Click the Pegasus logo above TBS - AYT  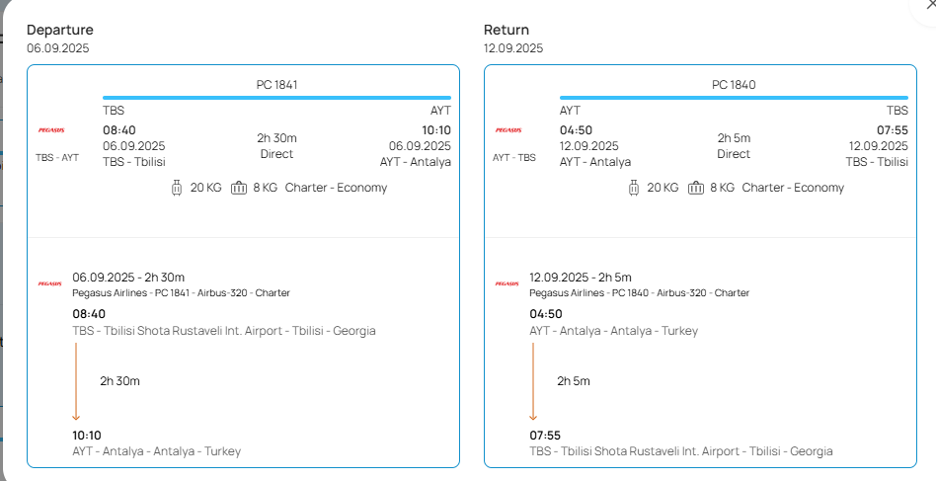tap(51, 130)
